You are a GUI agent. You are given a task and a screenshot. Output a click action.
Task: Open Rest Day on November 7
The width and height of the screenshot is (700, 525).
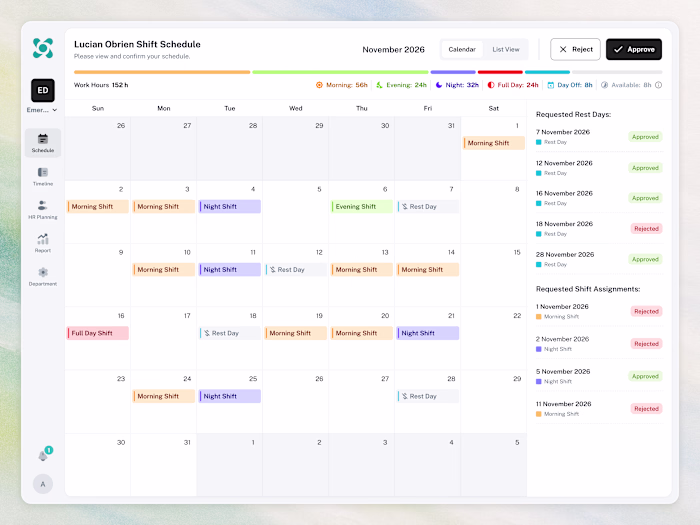428,207
